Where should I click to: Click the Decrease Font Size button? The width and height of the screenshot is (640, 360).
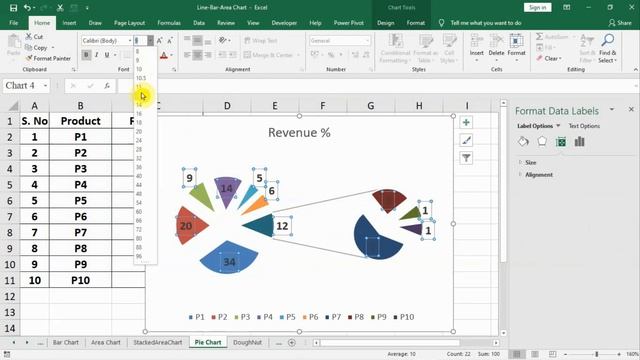click(170, 40)
